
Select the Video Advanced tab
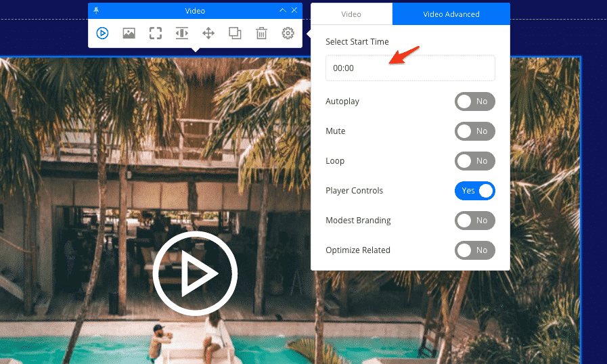[x=451, y=14]
